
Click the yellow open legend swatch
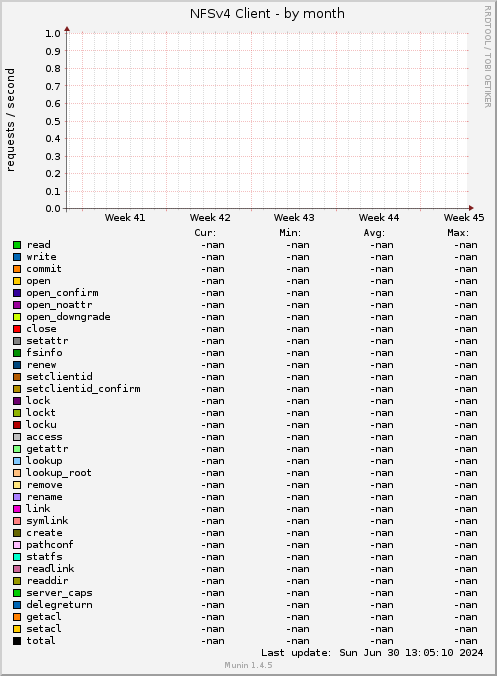17,281
